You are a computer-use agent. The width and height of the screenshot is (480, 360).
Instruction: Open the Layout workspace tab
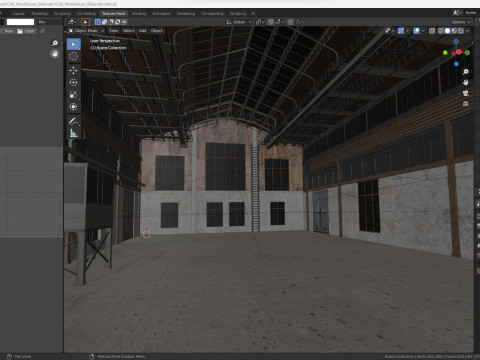18,14
